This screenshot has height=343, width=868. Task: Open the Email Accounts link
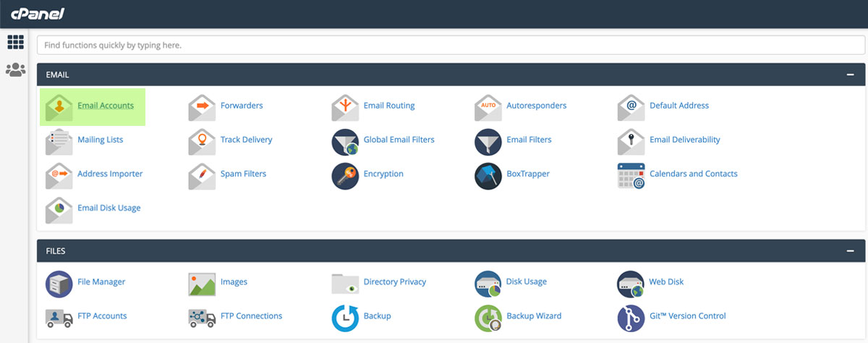(x=106, y=106)
